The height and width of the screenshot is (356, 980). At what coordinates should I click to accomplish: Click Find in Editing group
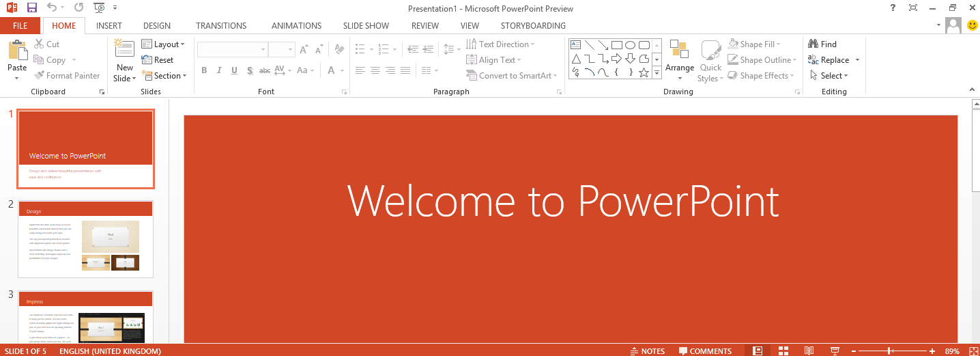click(x=822, y=44)
